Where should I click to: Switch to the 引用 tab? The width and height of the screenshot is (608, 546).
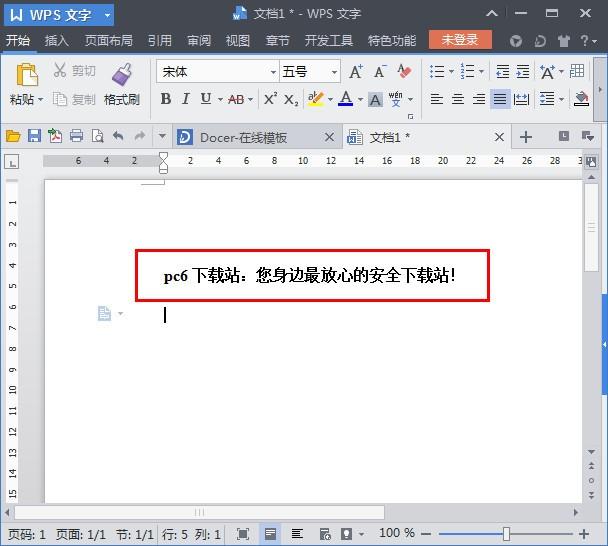159,40
